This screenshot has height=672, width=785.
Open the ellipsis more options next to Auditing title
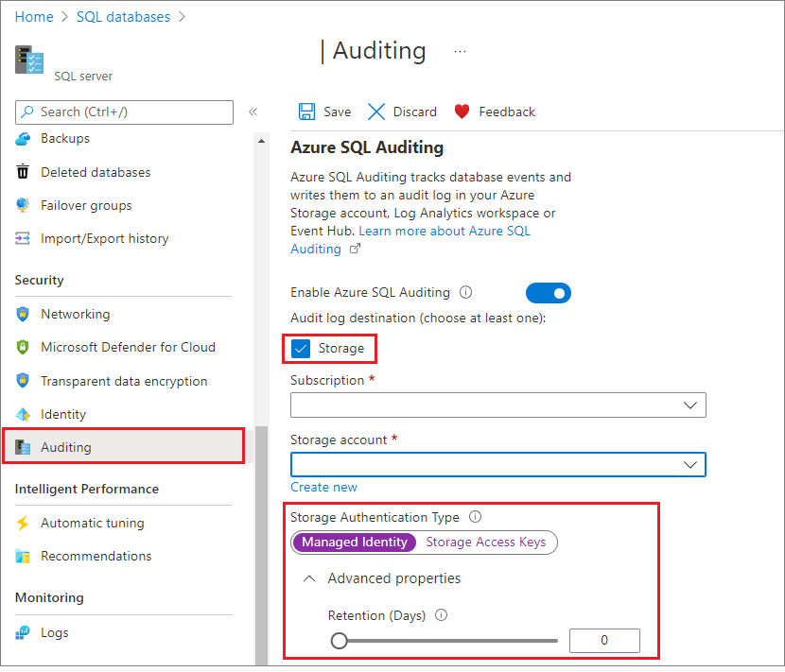pos(460,52)
